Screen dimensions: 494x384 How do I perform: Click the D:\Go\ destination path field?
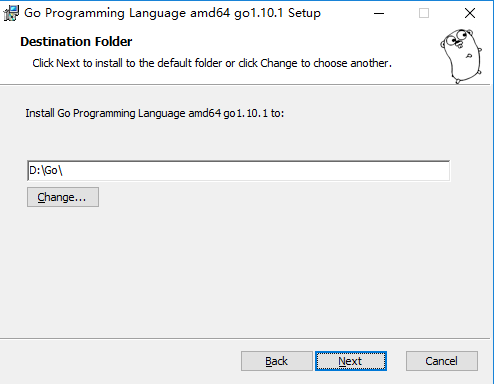pos(238,171)
